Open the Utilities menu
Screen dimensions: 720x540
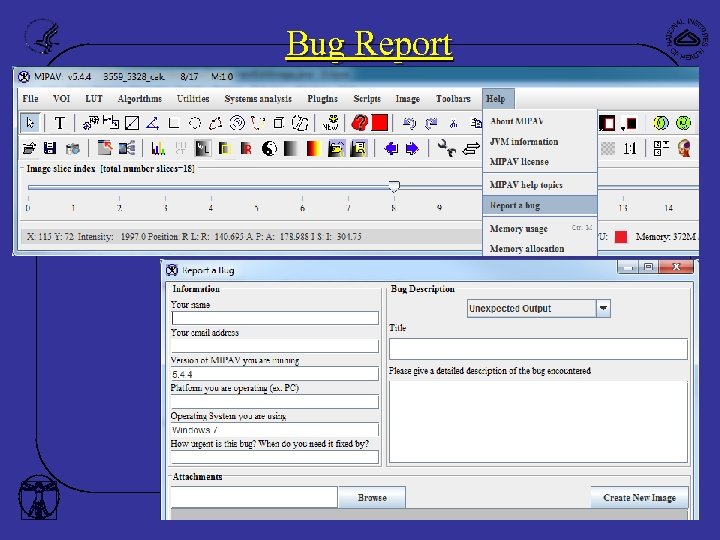[193, 99]
